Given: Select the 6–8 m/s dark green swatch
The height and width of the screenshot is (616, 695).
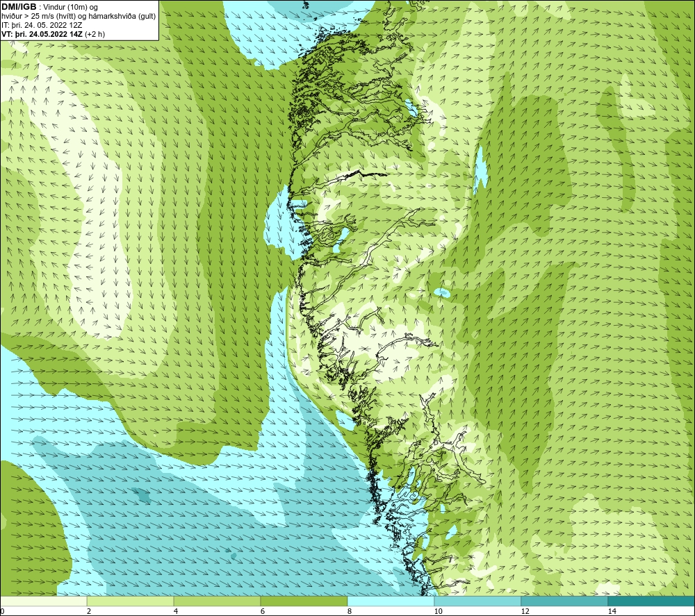Looking at the screenshot, I should coord(304,601).
